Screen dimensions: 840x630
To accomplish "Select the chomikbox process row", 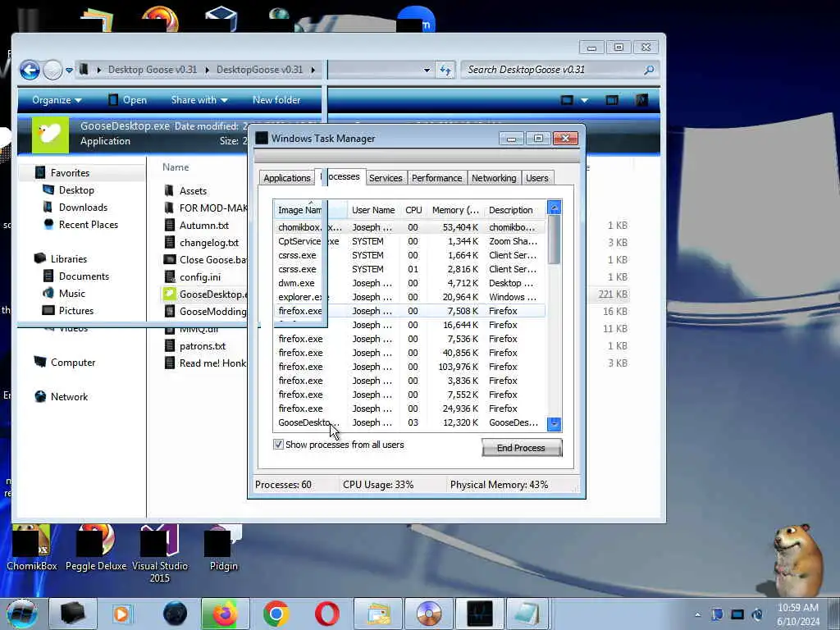I will pos(409,227).
